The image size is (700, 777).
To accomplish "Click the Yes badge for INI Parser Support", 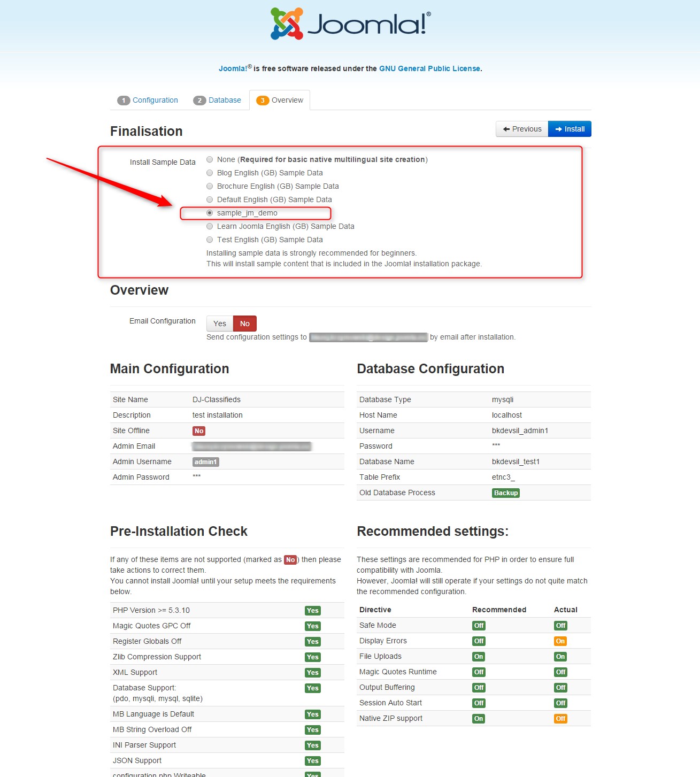I will [313, 745].
